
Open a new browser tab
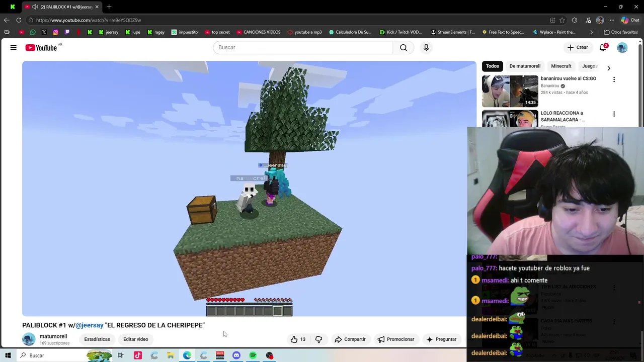click(109, 7)
